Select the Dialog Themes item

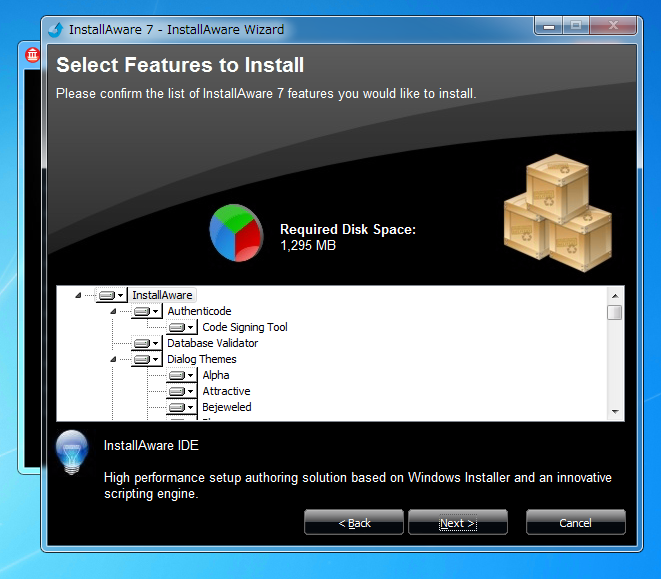click(202, 359)
